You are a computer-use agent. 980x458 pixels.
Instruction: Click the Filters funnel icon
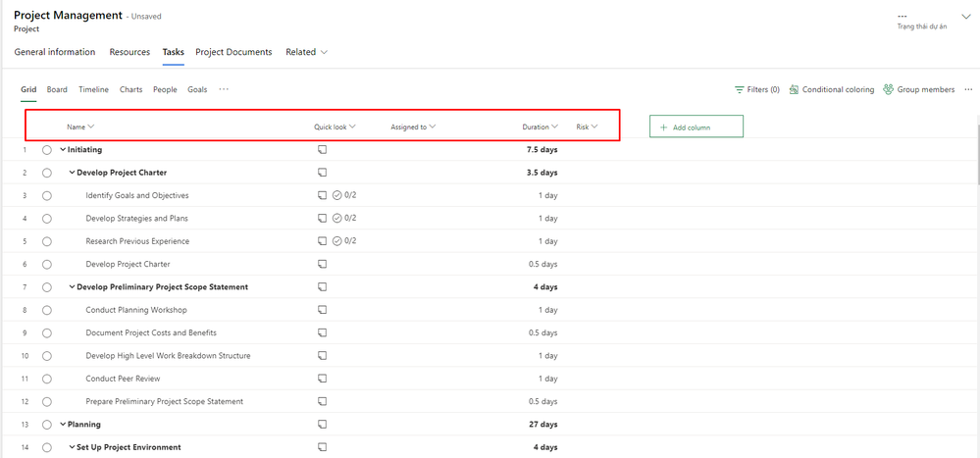pos(740,90)
